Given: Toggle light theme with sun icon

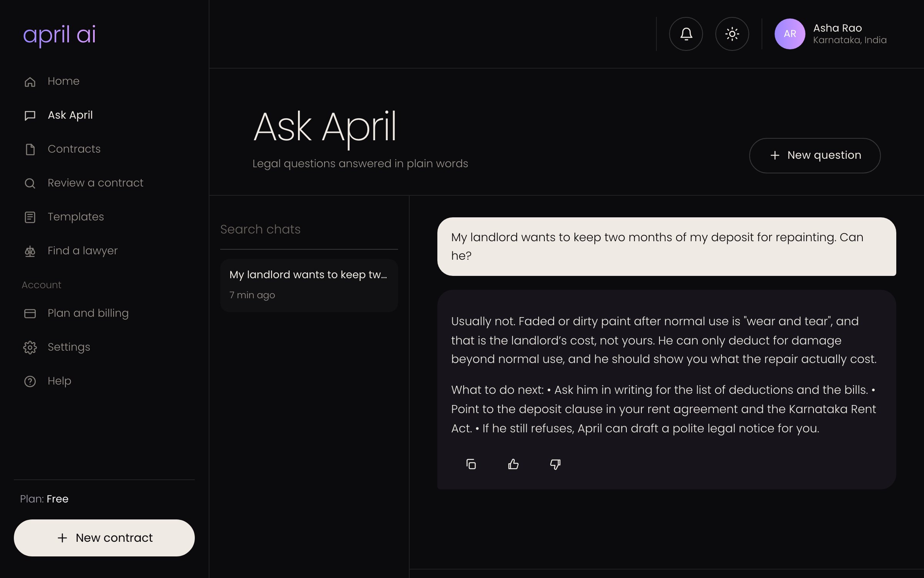Looking at the screenshot, I should pos(732,34).
